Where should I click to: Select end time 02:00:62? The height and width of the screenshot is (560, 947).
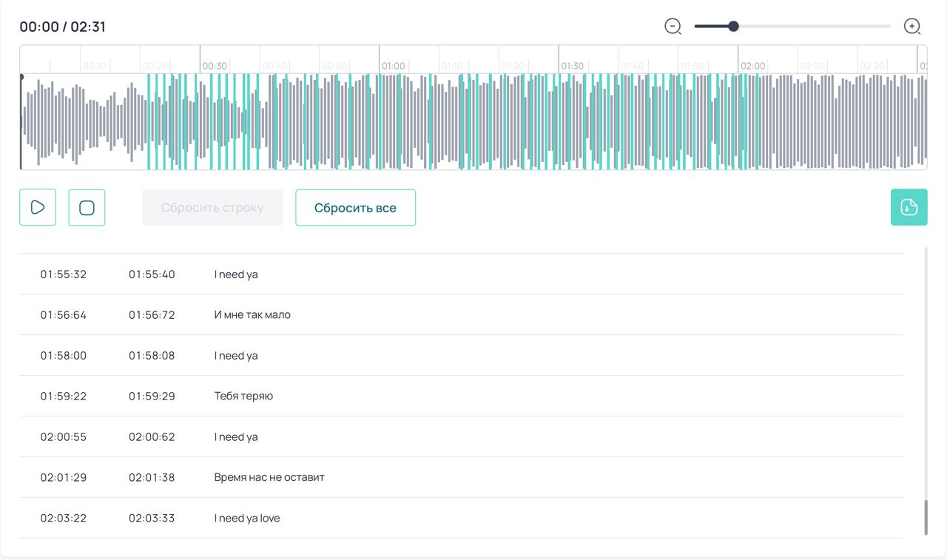pos(152,437)
